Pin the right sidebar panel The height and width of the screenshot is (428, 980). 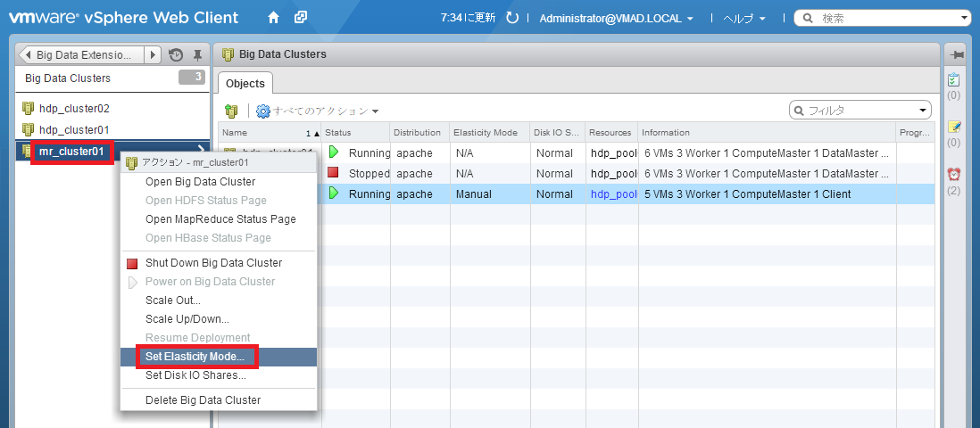coord(957,55)
